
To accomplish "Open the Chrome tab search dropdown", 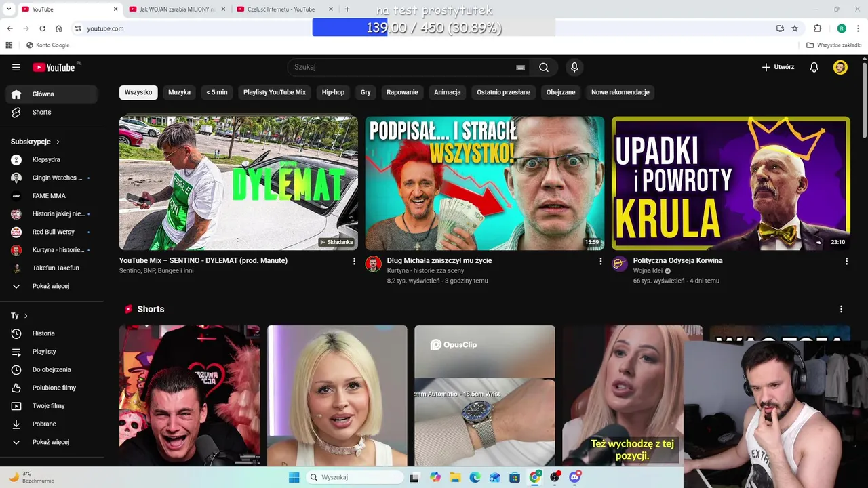I will pos(9,9).
